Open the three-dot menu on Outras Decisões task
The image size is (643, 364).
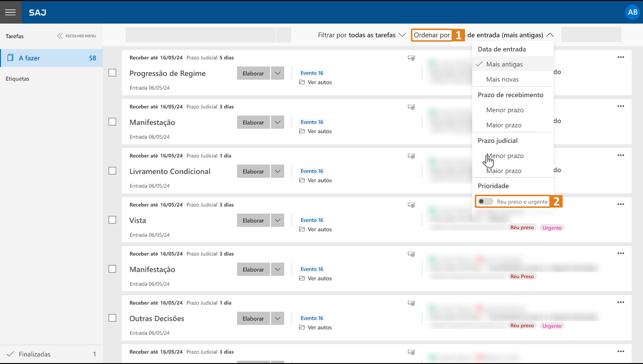(x=620, y=303)
